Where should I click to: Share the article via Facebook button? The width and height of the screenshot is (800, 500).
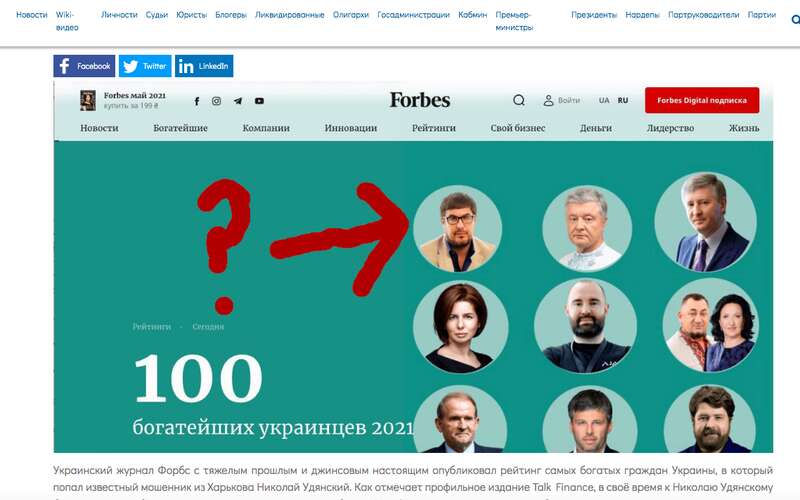point(84,66)
